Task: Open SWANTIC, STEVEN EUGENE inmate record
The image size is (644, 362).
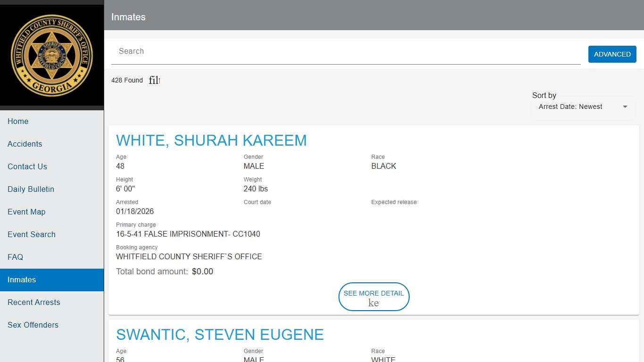Action: pyautogui.click(x=220, y=335)
